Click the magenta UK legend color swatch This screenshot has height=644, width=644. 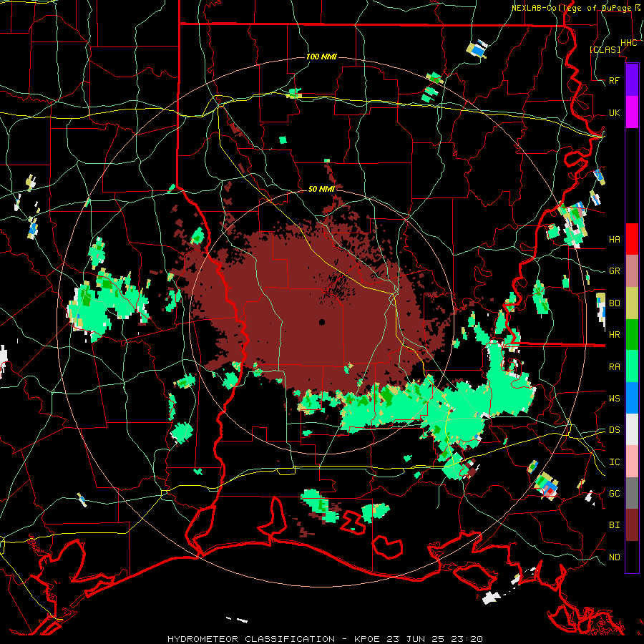pos(632,112)
